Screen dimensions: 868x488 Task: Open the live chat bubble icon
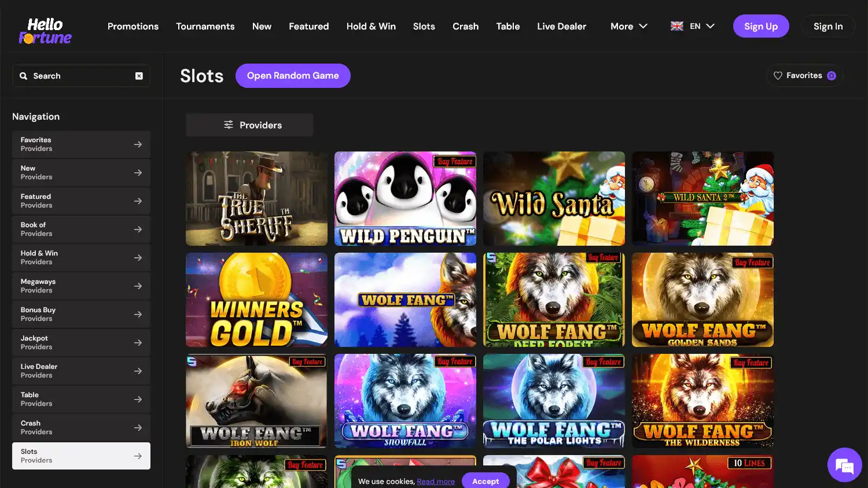tap(845, 465)
